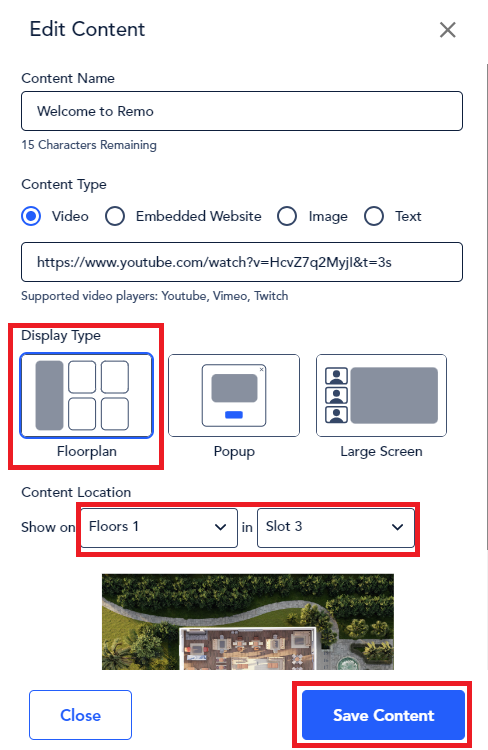Choose the Popup display type icon
The height and width of the screenshot is (750, 488).
[x=234, y=396]
